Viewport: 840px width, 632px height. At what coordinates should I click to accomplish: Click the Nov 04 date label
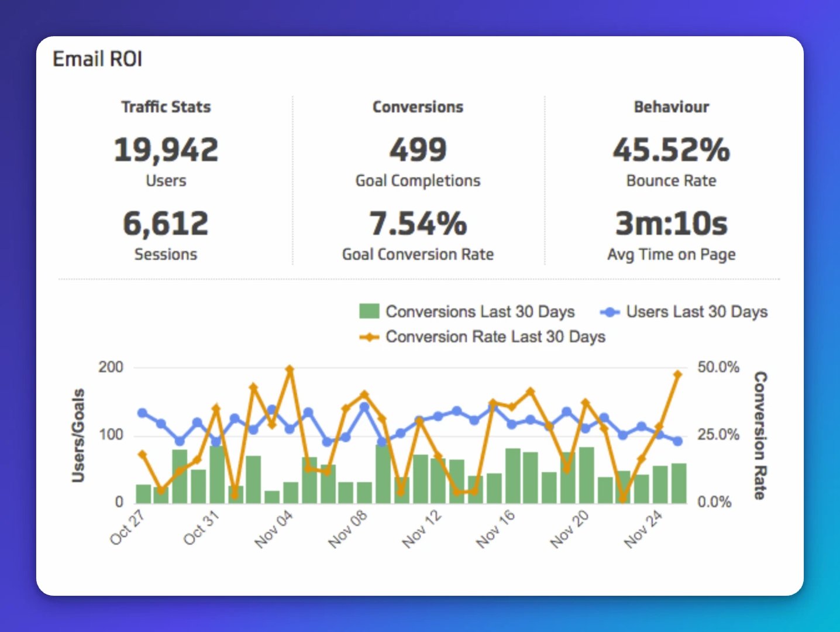pyautogui.click(x=273, y=529)
